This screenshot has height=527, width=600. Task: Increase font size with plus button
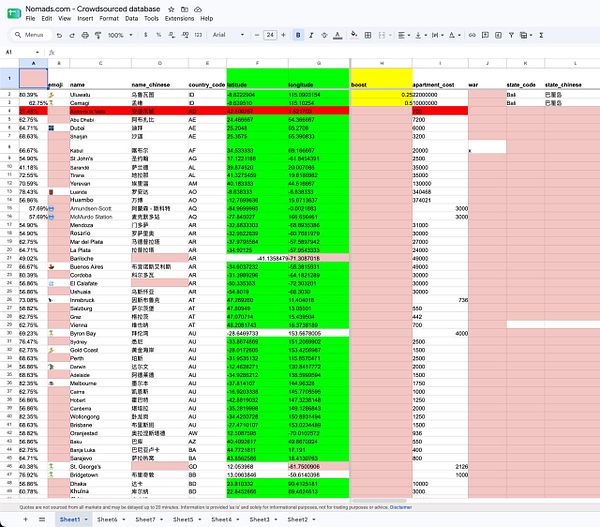click(283, 35)
